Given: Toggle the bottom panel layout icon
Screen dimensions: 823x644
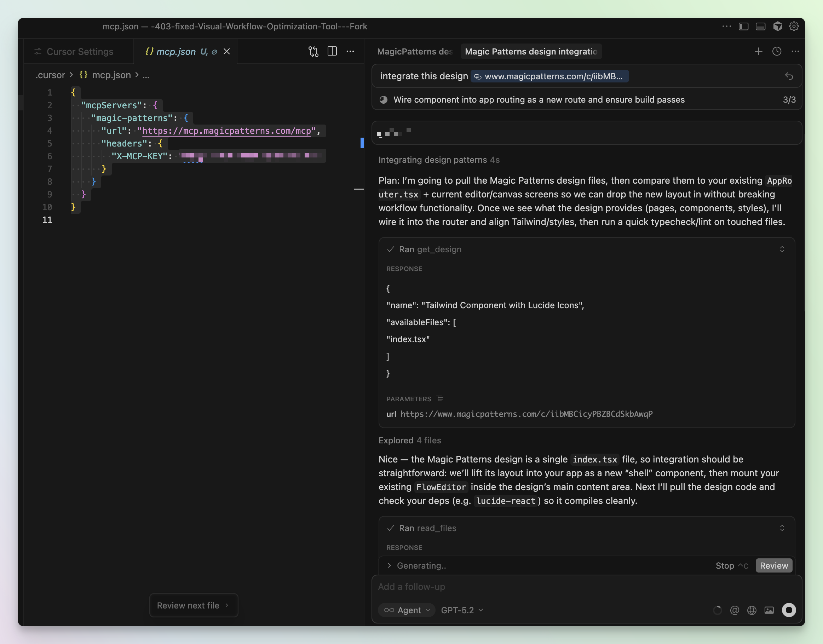Looking at the screenshot, I should (x=760, y=27).
